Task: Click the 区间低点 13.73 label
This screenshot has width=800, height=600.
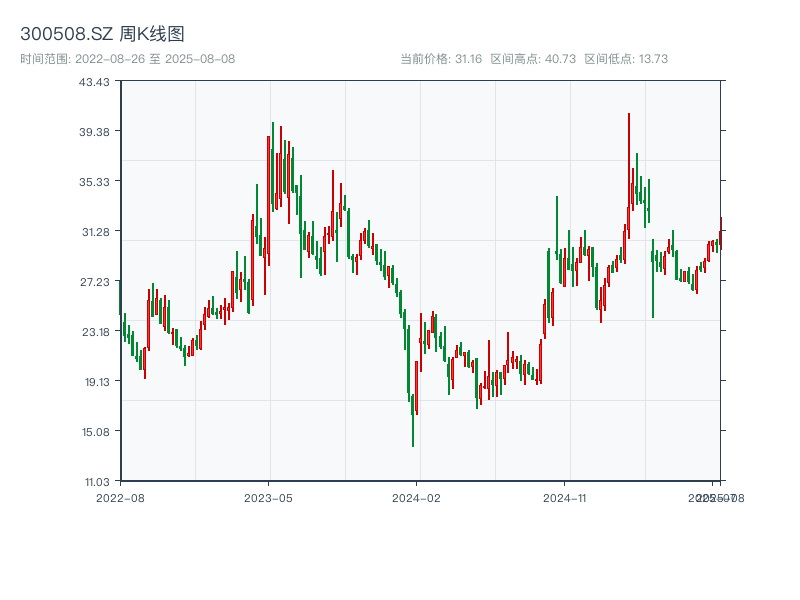Action: (x=626, y=59)
